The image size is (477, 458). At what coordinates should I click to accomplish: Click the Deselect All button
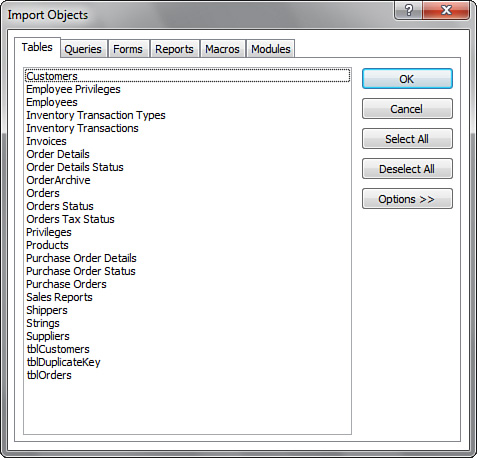407,169
